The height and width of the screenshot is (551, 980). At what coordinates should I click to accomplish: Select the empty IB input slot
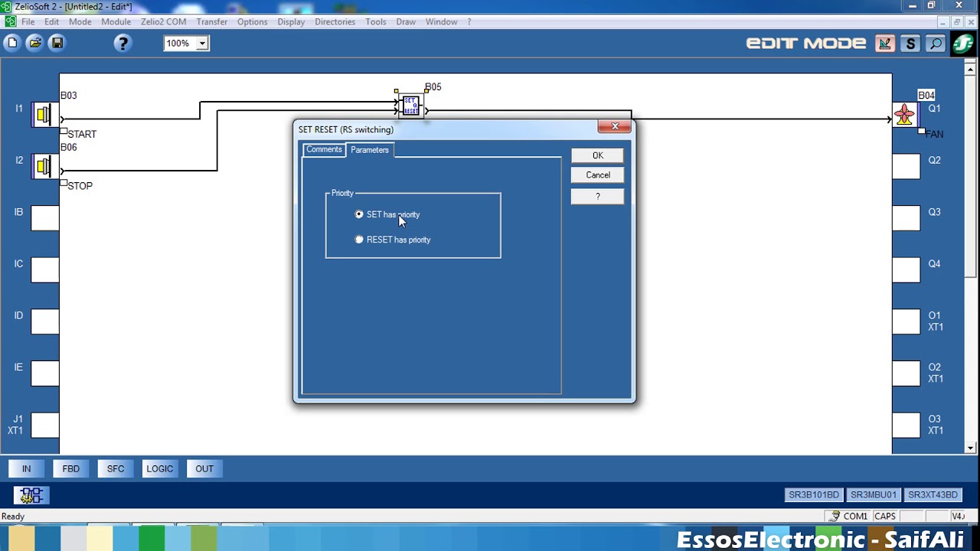(x=44, y=218)
